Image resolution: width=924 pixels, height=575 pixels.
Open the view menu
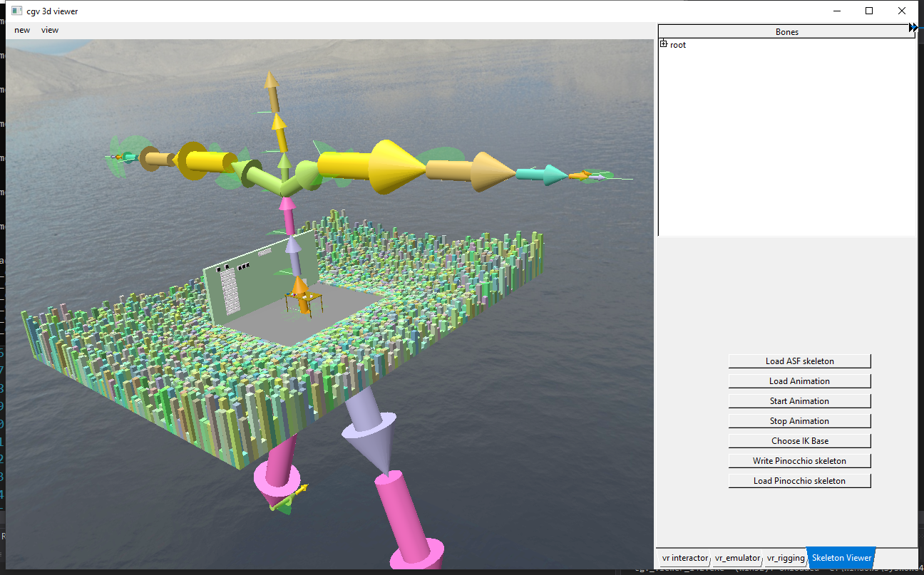50,30
